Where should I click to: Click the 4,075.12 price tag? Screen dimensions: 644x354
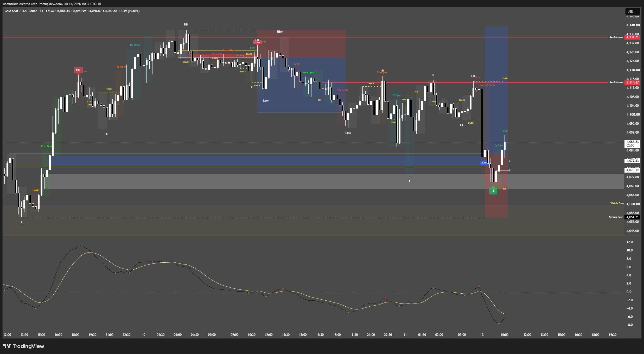[632, 170]
